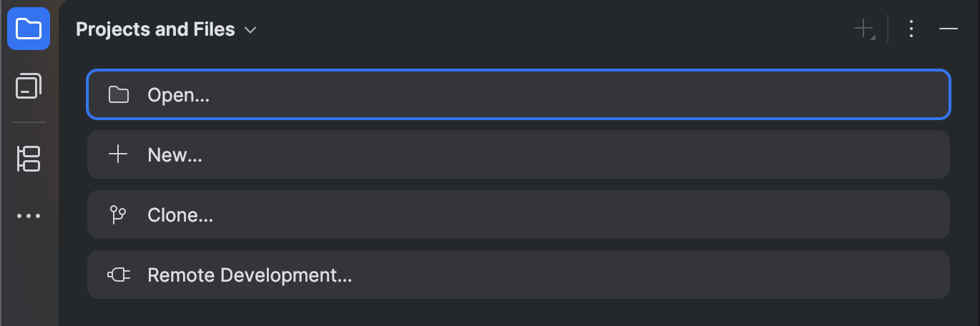Open the tree structure icon in sidebar
The width and height of the screenshot is (980, 326).
coord(29,159)
